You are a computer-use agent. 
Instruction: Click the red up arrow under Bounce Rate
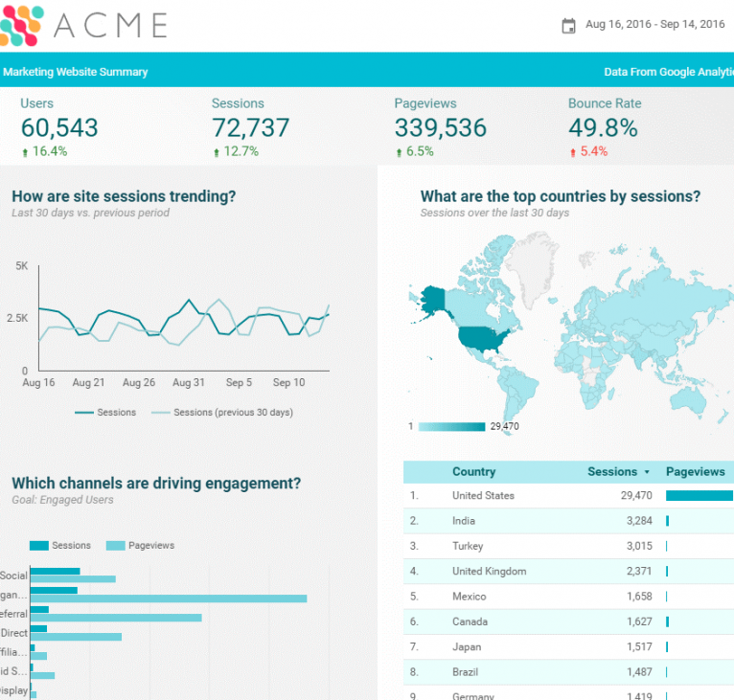point(573,152)
